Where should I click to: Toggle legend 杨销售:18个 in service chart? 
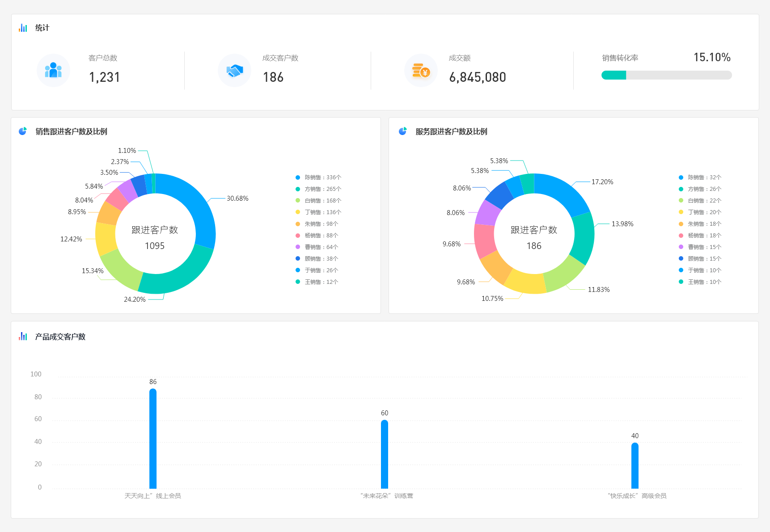tap(700, 236)
